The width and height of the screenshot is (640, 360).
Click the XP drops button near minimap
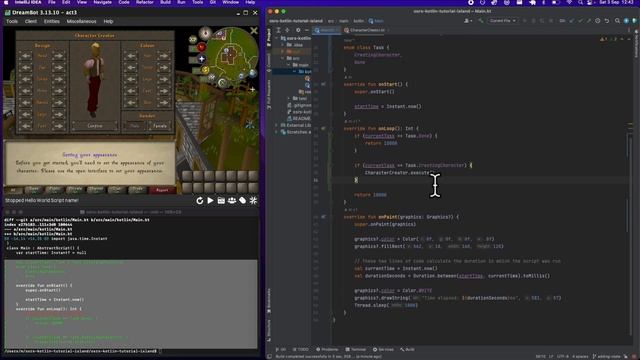193,39
